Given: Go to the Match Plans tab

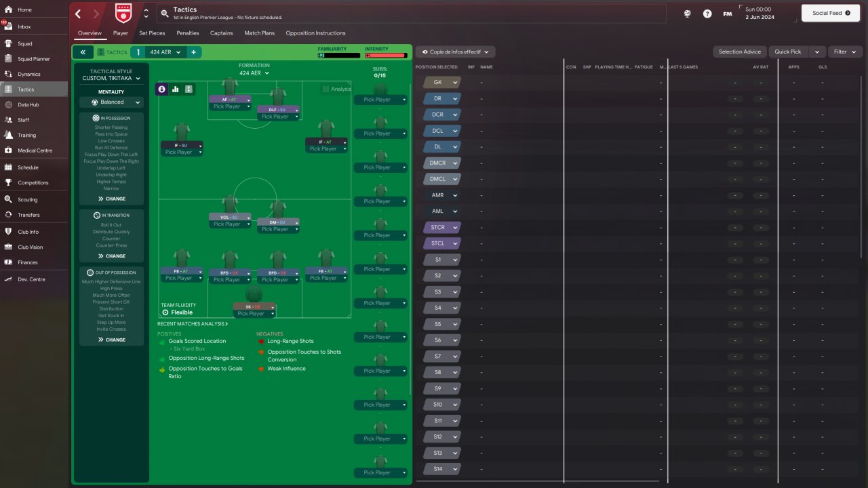Looking at the screenshot, I should click(x=259, y=33).
